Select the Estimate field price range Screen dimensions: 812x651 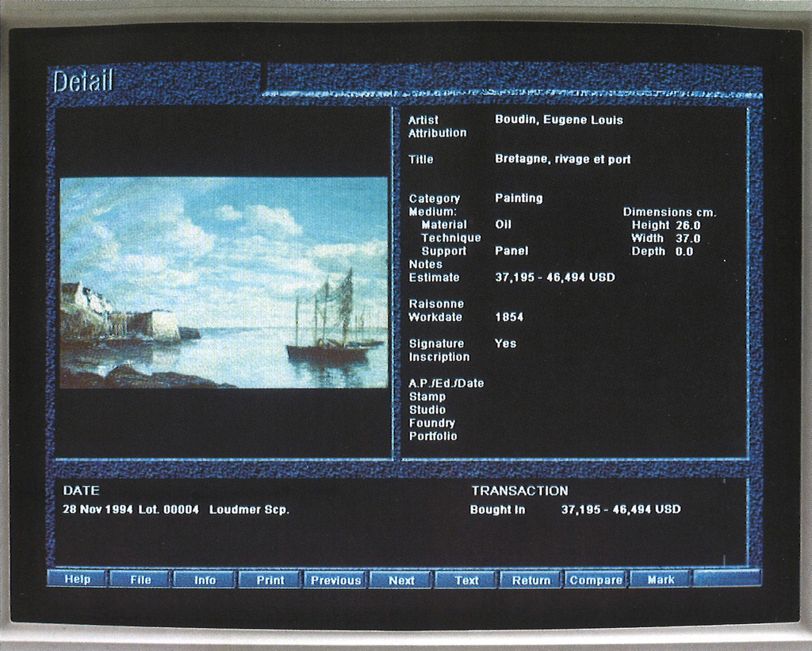tap(554, 278)
